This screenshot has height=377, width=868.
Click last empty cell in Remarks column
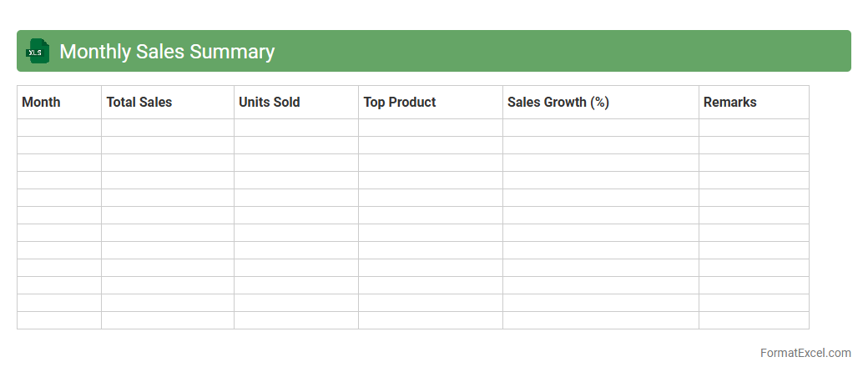click(x=754, y=320)
